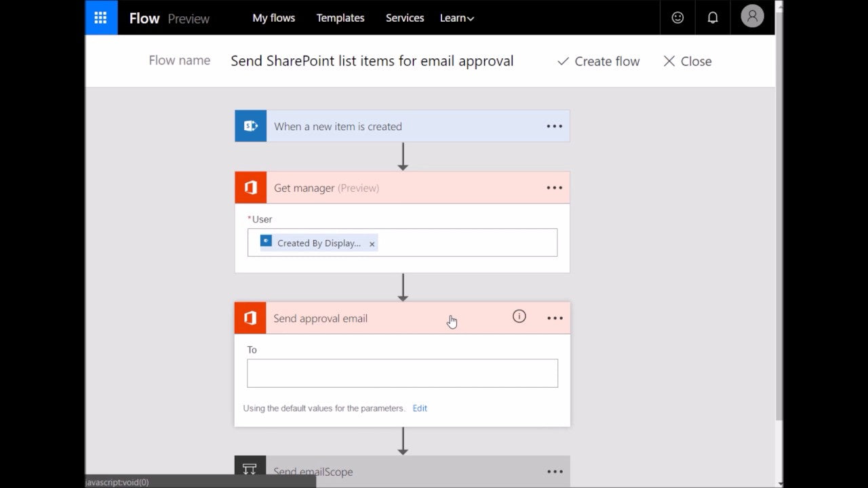Open the ellipsis menu on Send emailScope
868x488 pixels.
(x=554, y=472)
